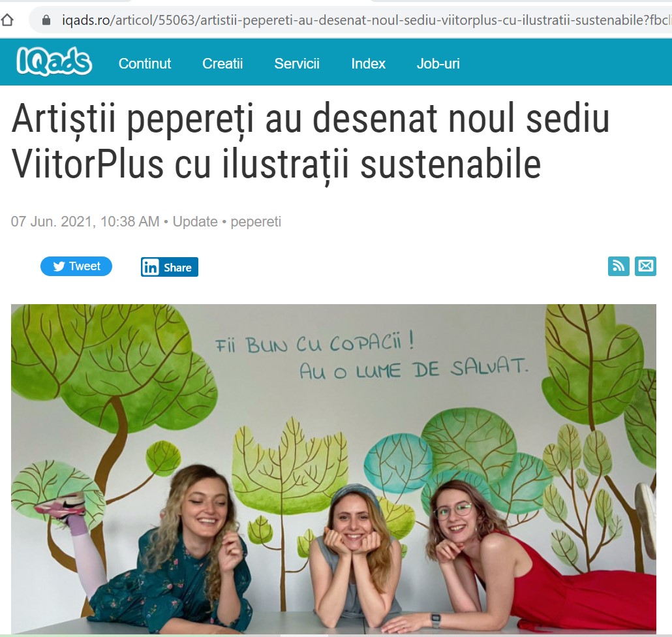Go to the Index section
Image resolution: width=672 pixels, height=637 pixels.
[x=369, y=63]
